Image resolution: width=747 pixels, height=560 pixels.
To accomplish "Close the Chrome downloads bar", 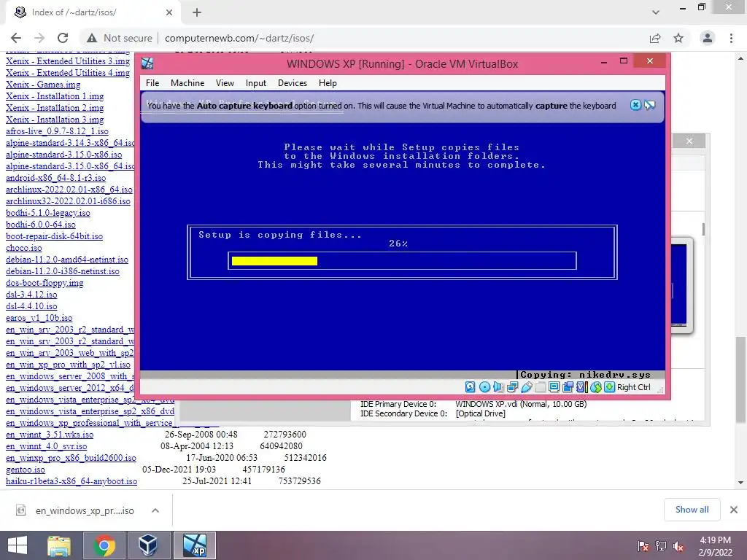I will 734,510.
